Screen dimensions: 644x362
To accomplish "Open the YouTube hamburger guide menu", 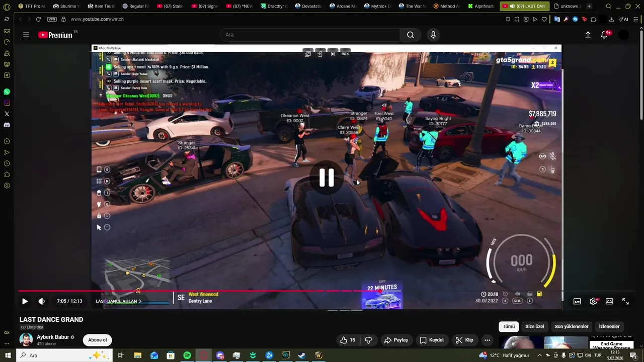I will tap(26, 35).
